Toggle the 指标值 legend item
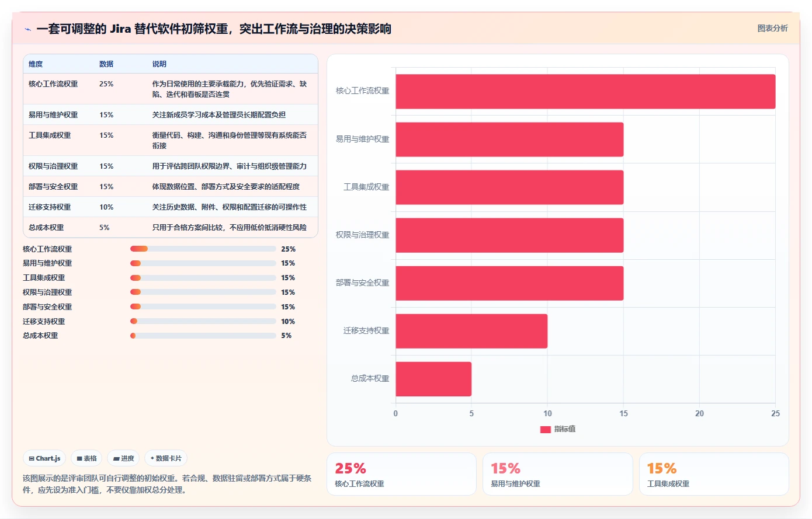 [x=558, y=429]
